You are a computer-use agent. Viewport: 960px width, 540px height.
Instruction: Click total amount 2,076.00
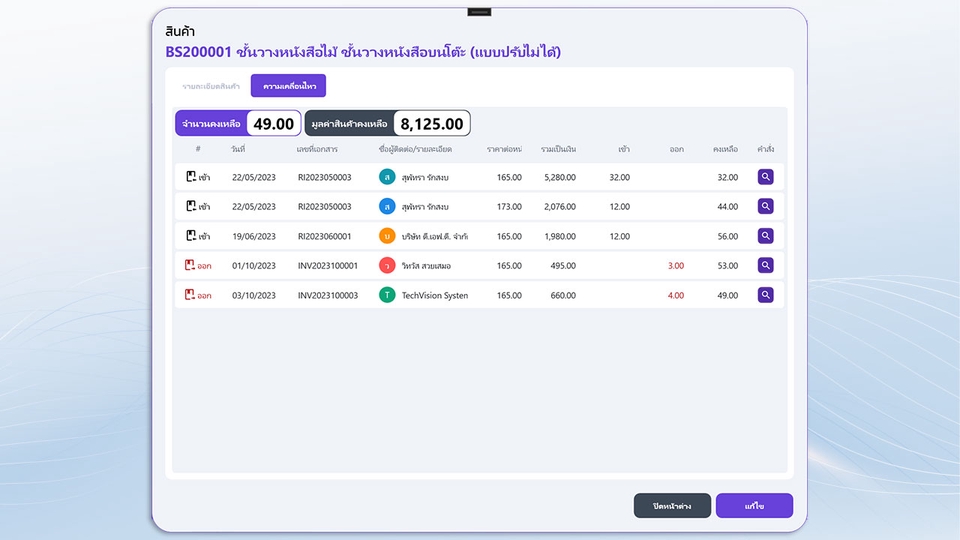(x=560, y=207)
